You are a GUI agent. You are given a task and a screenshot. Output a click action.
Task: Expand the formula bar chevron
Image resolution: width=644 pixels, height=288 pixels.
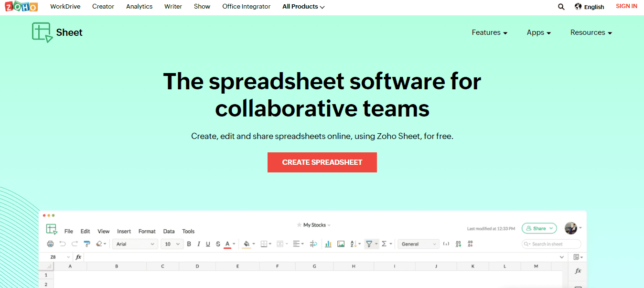(x=562, y=257)
